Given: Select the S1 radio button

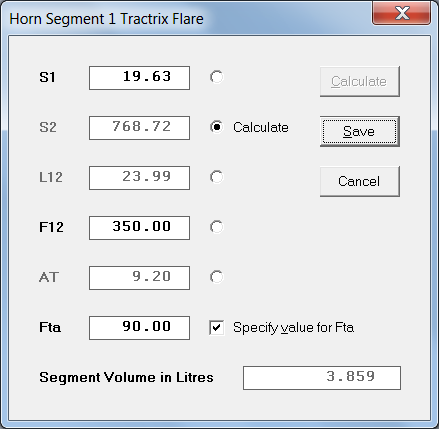Looking at the screenshot, I should tap(217, 77).
